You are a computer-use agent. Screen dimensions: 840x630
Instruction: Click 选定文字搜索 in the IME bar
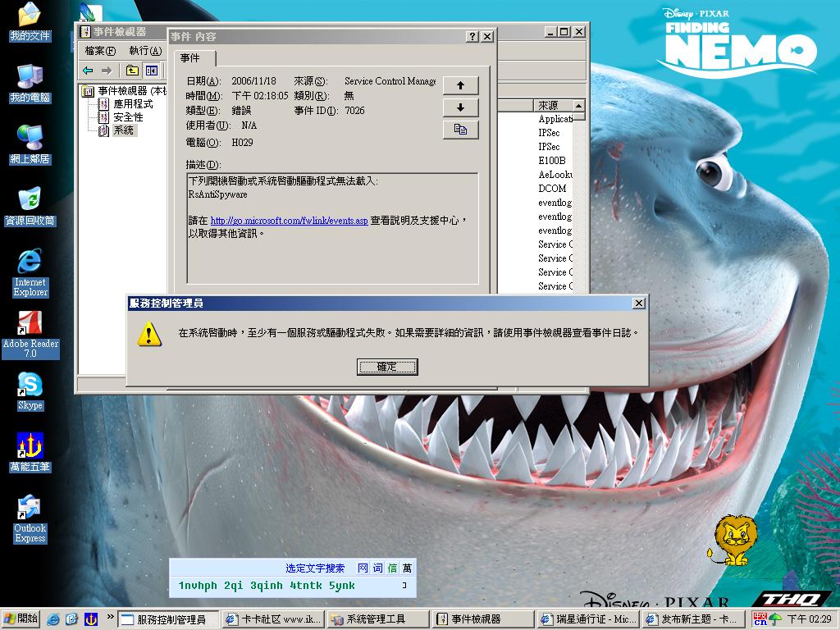(x=315, y=568)
